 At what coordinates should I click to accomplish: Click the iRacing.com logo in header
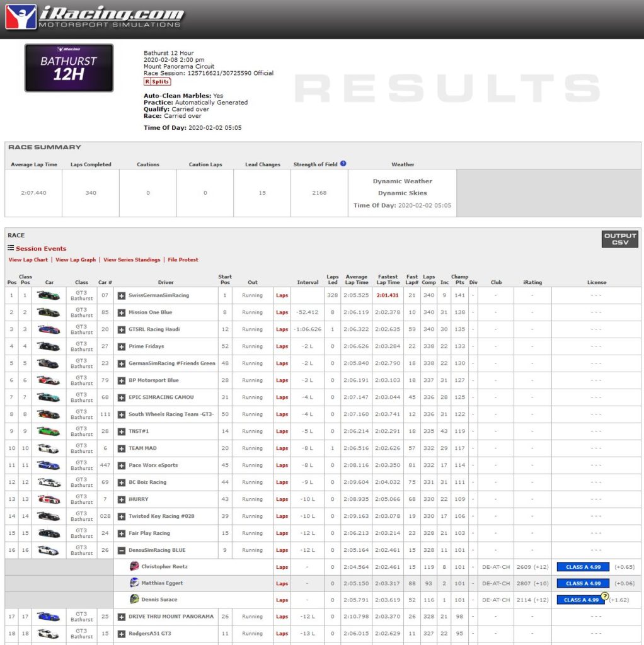click(95, 17)
